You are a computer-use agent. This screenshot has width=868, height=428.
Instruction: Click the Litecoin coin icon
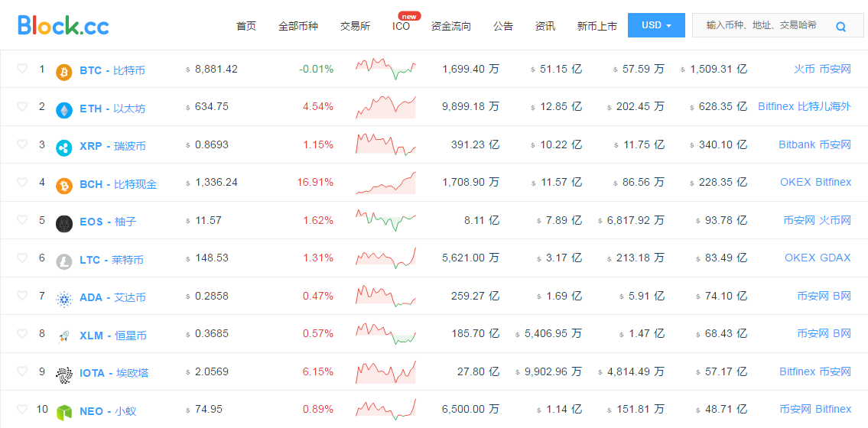(x=64, y=261)
